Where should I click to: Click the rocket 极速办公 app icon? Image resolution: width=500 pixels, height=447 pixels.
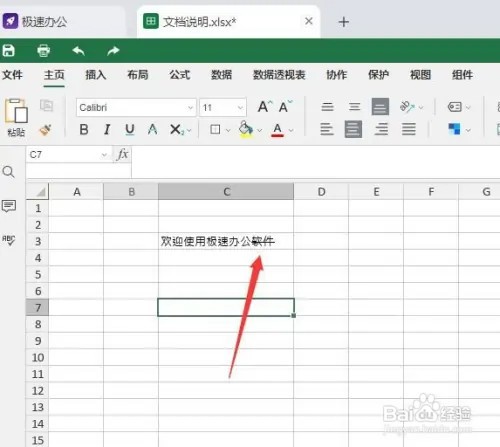pyautogui.click(x=10, y=22)
